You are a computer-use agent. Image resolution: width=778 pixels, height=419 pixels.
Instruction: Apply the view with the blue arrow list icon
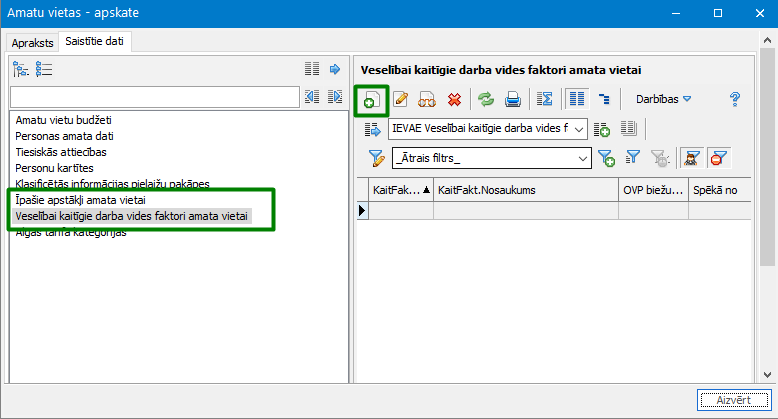tap(372, 130)
